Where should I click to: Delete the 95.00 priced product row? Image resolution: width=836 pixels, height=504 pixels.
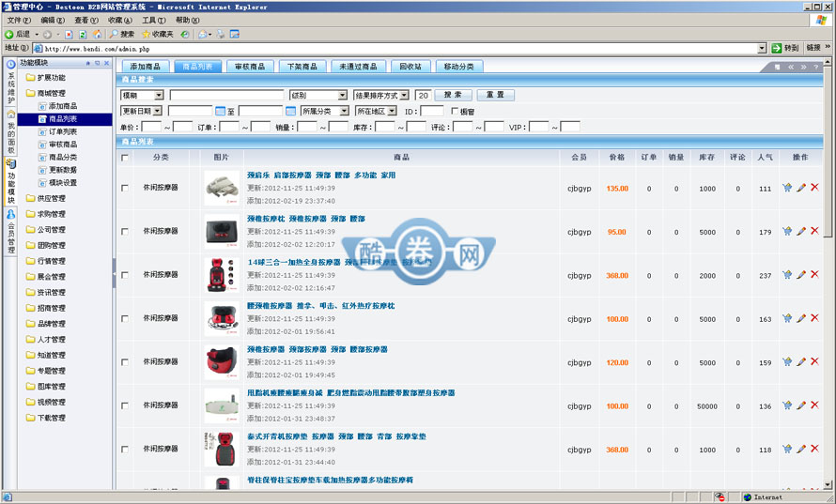[x=814, y=231]
